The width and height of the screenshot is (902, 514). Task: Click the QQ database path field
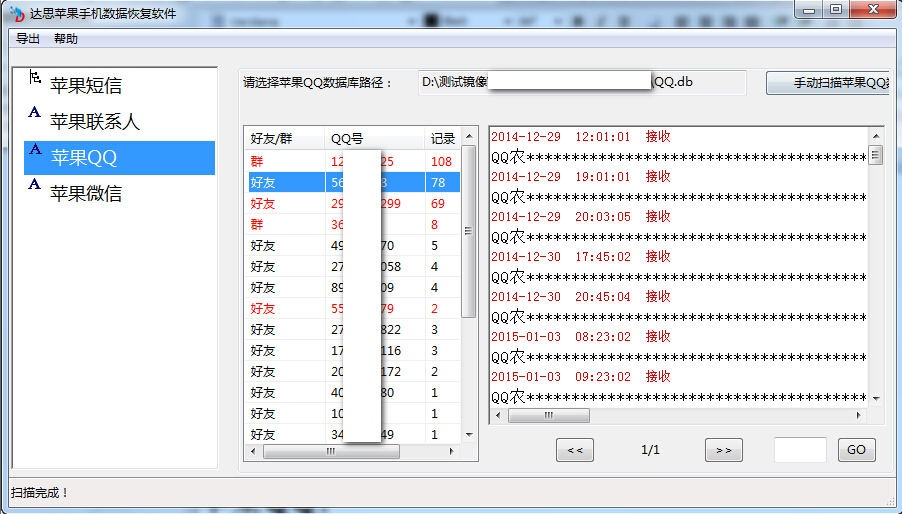click(582, 82)
